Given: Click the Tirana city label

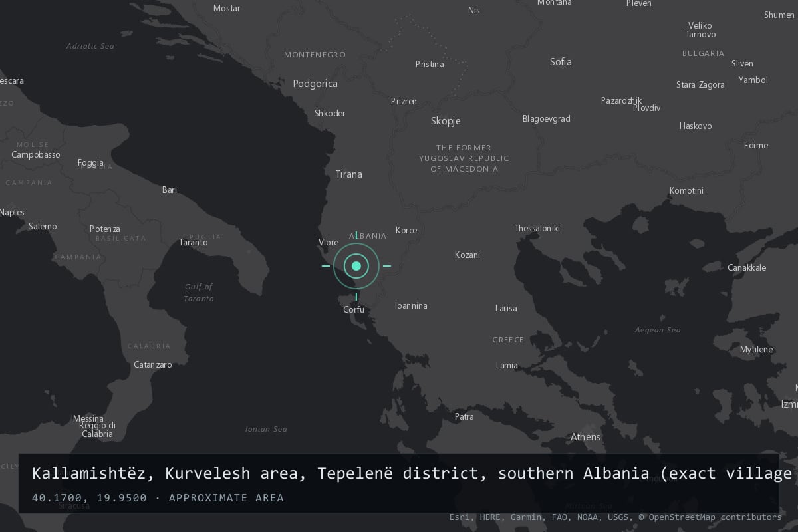Looking at the screenshot, I should tap(349, 174).
